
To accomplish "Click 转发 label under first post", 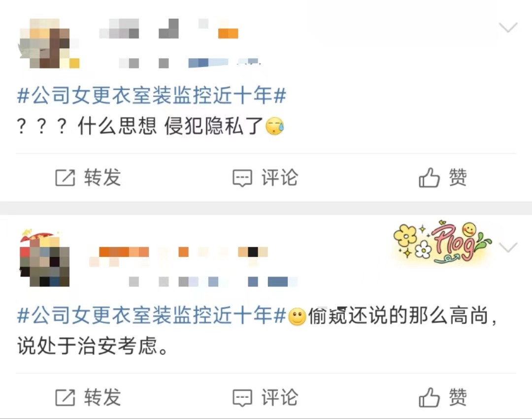I will (102, 177).
